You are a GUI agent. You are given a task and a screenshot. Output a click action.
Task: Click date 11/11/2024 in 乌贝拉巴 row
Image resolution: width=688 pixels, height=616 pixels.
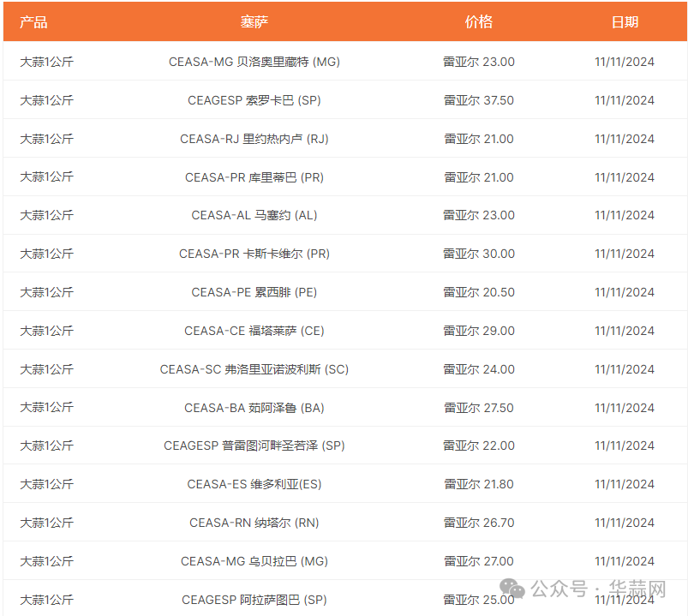coord(625,562)
